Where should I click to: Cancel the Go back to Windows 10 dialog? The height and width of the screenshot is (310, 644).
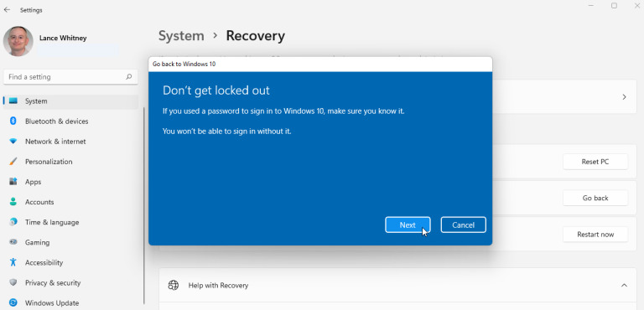(x=463, y=225)
